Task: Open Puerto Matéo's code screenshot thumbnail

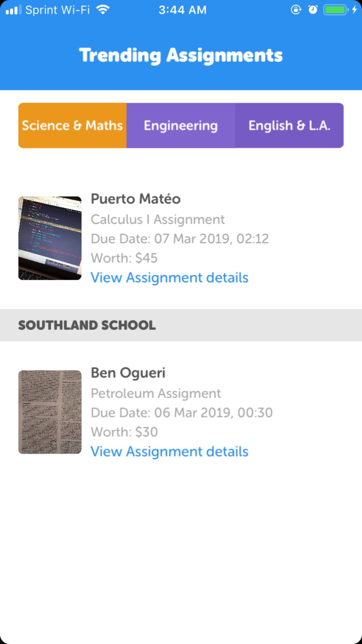Action: [x=50, y=238]
